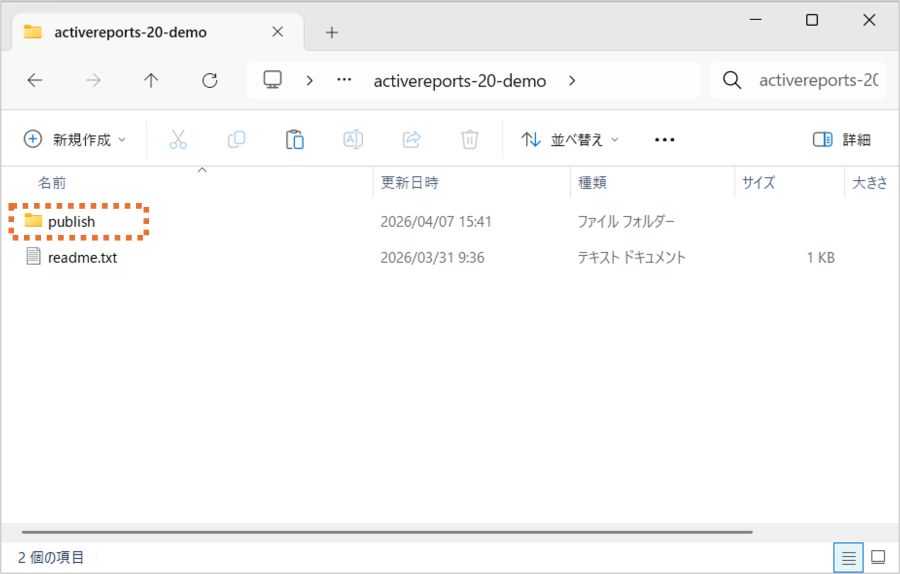Click the 1 KB size cell

[x=820, y=258]
